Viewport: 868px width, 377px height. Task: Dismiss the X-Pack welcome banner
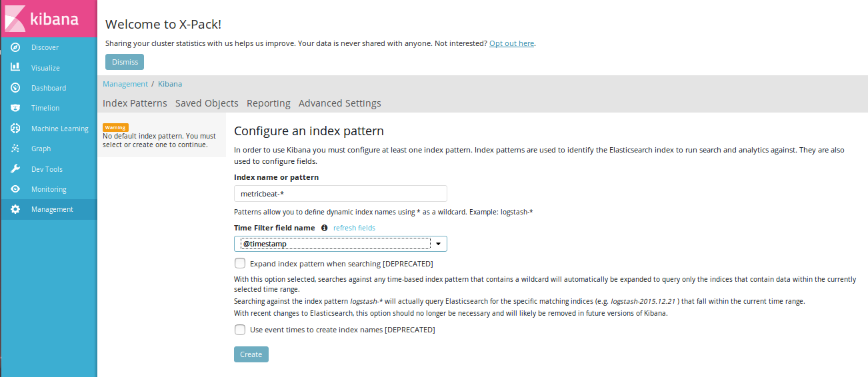[x=125, y=62]
